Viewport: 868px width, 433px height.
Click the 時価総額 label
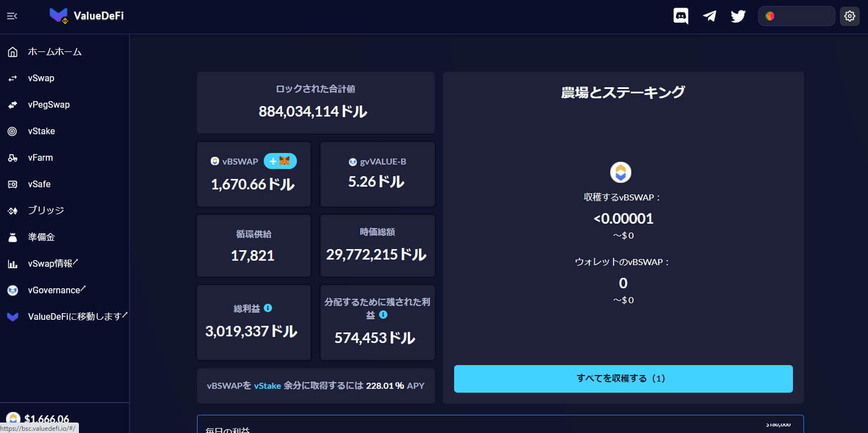pos(377,232)
